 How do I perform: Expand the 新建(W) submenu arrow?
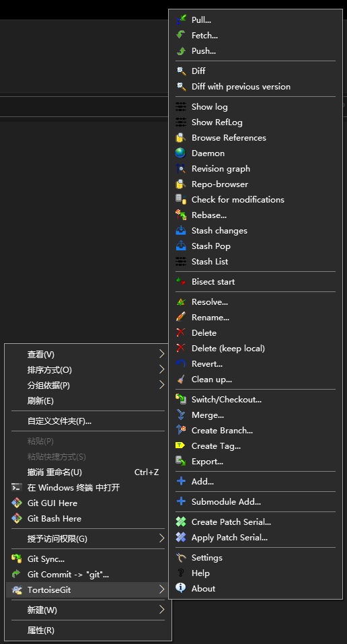(x=162, y=610)
